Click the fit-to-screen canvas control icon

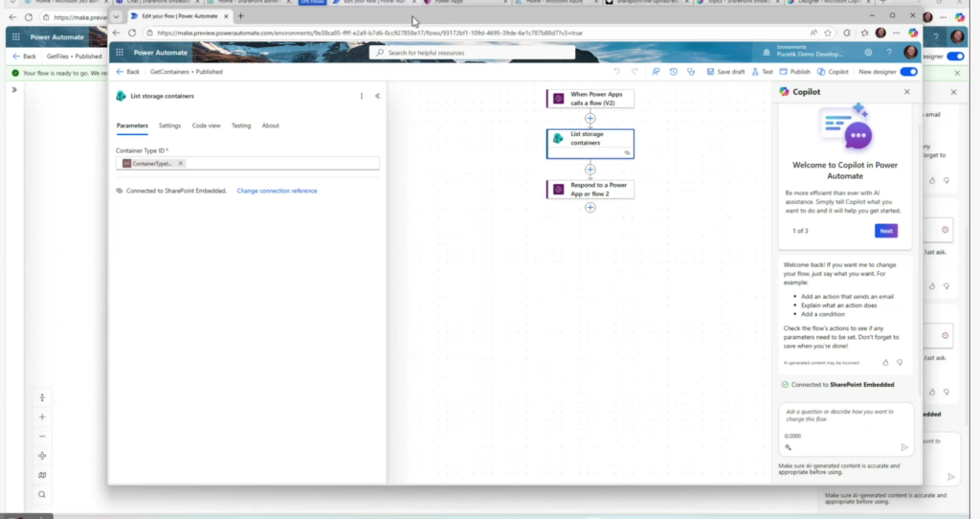coord(42,456)
